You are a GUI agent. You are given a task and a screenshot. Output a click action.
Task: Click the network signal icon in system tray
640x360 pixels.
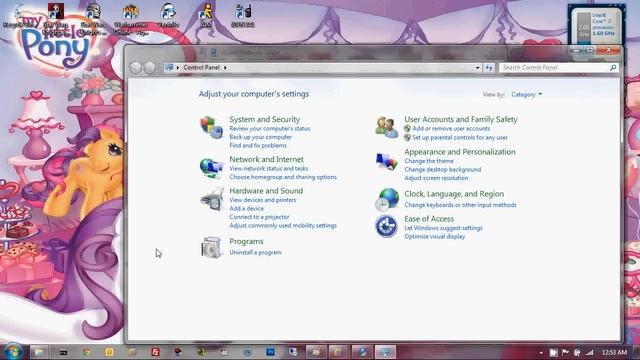(589, 352)
